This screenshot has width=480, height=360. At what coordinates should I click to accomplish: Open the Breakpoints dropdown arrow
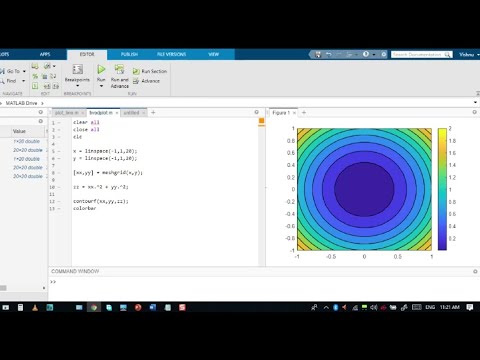77,86
